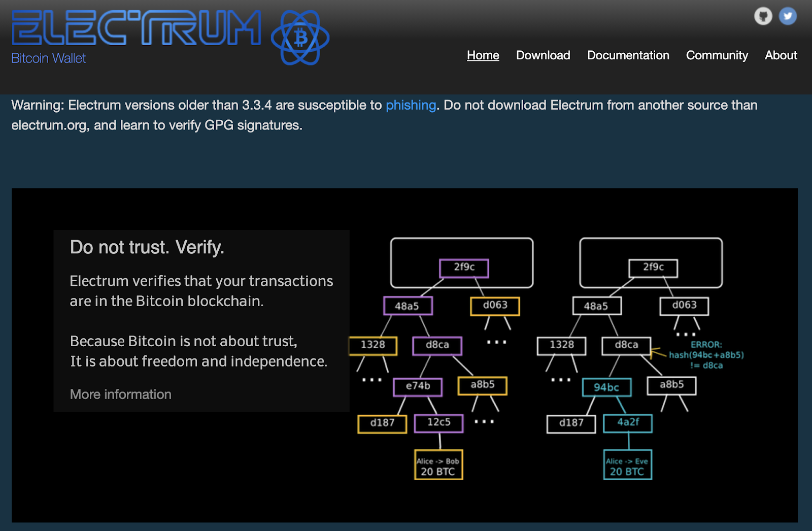Open the About page
Viewport: 812px width, 531px height.
tap(781, 55)
